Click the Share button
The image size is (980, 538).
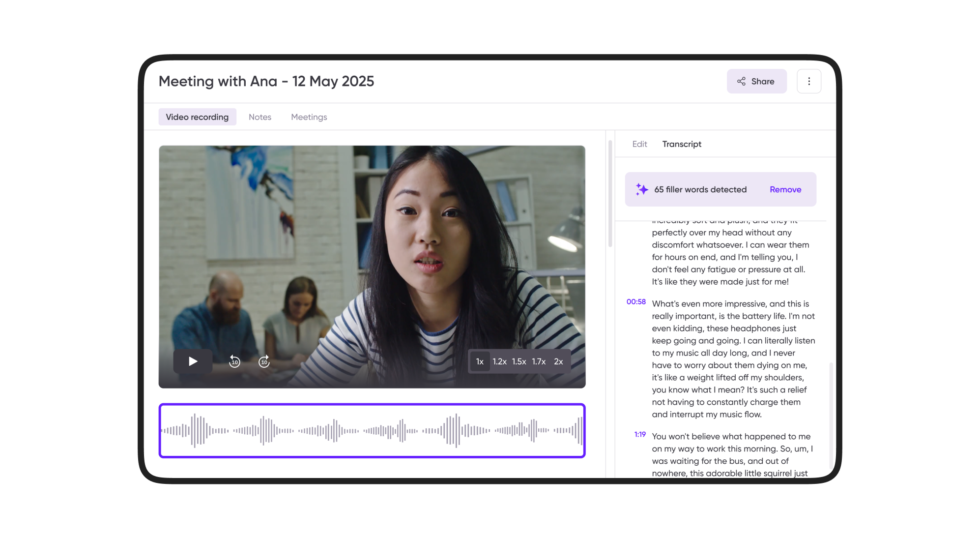point(756,81)
